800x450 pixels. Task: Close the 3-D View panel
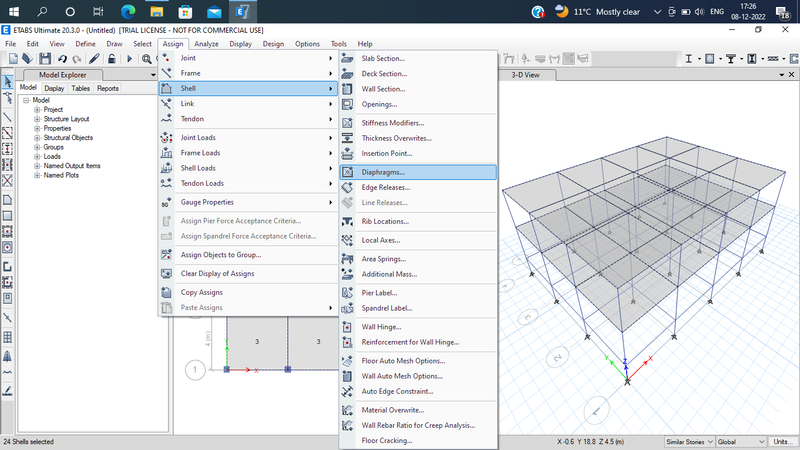coord(791,74)
